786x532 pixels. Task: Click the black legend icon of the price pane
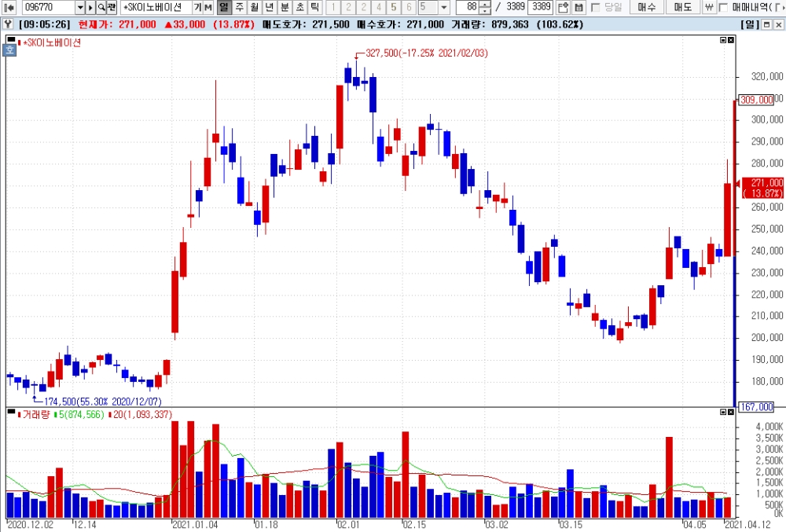click(10, 39)
